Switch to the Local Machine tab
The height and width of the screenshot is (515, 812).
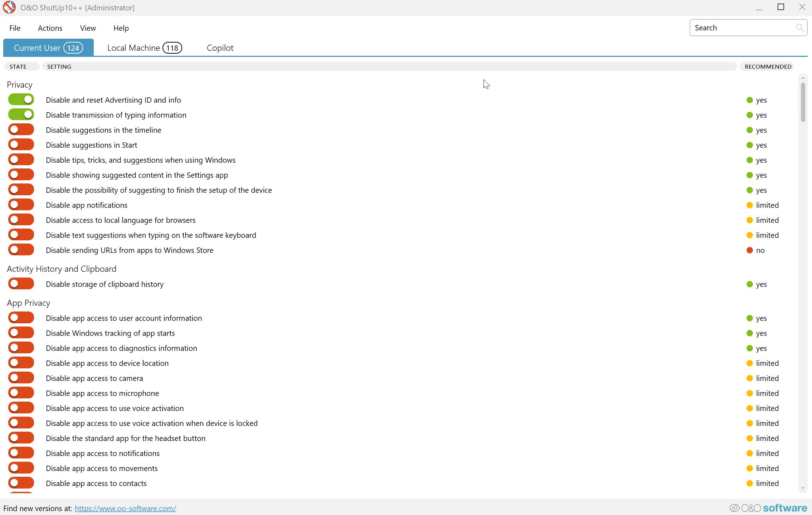pos(144,48)
